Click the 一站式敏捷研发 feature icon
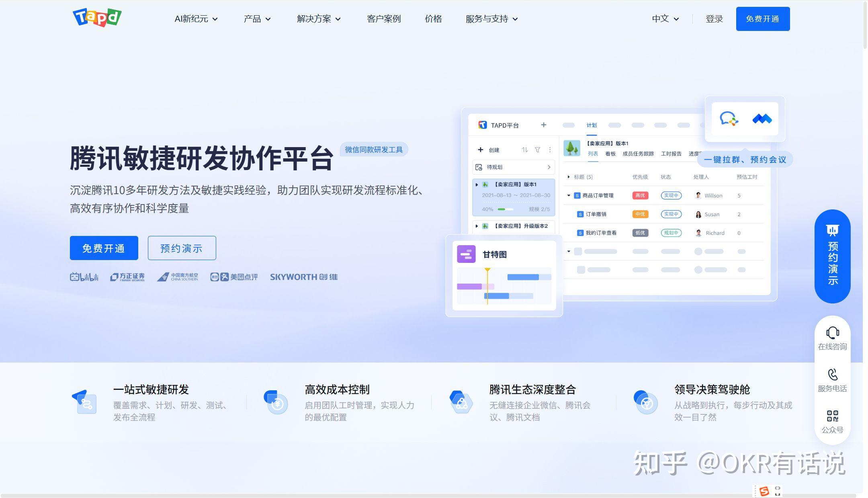 [x=85, y=402]
